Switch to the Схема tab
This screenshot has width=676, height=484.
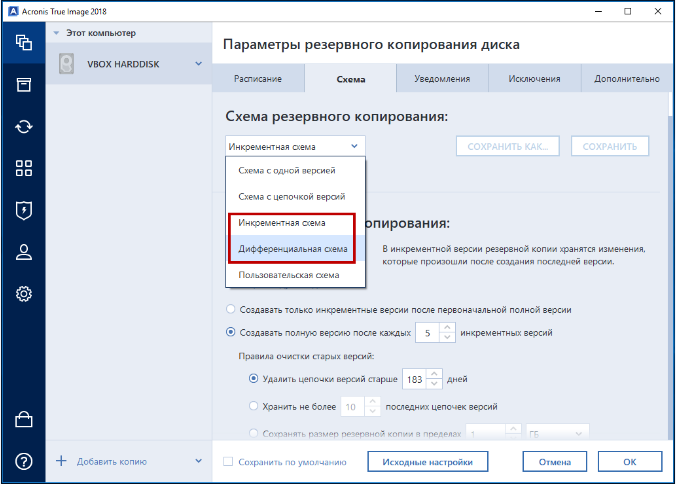coord(351,79)
